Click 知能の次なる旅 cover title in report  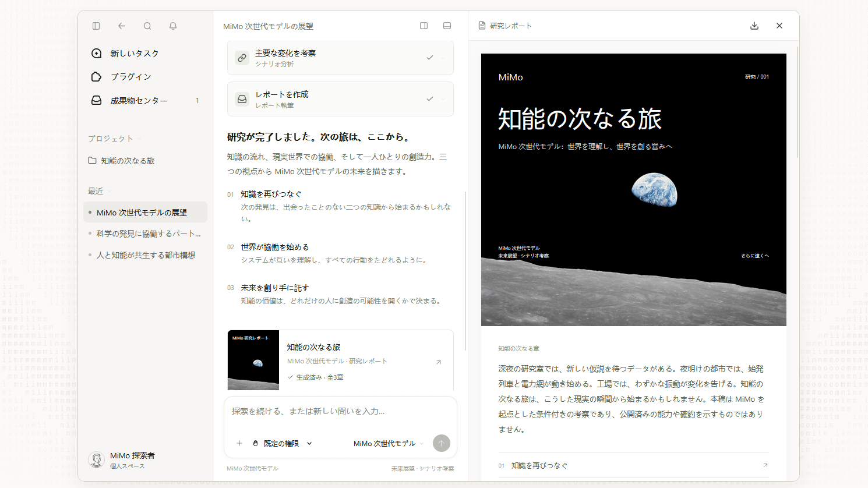point(580,119)
